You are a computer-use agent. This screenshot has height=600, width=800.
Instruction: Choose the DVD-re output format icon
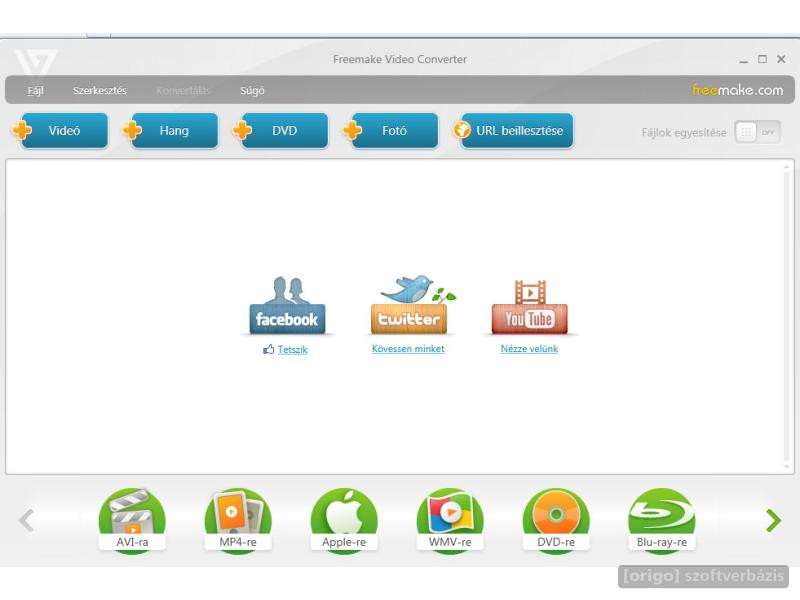pyautogui.click(x=556, y=521)
